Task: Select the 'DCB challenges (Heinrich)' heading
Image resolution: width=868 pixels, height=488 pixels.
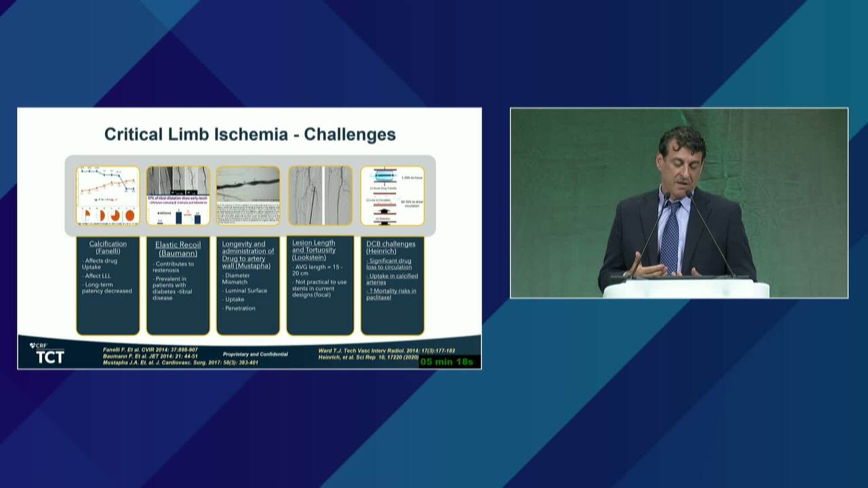Action: coord(391,248)
